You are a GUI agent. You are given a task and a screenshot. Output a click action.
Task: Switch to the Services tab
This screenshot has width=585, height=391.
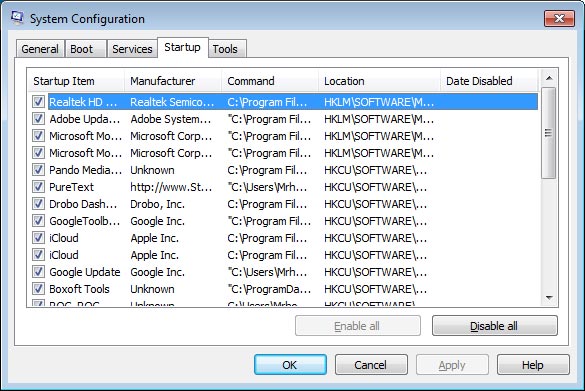[x=132, y=49]
